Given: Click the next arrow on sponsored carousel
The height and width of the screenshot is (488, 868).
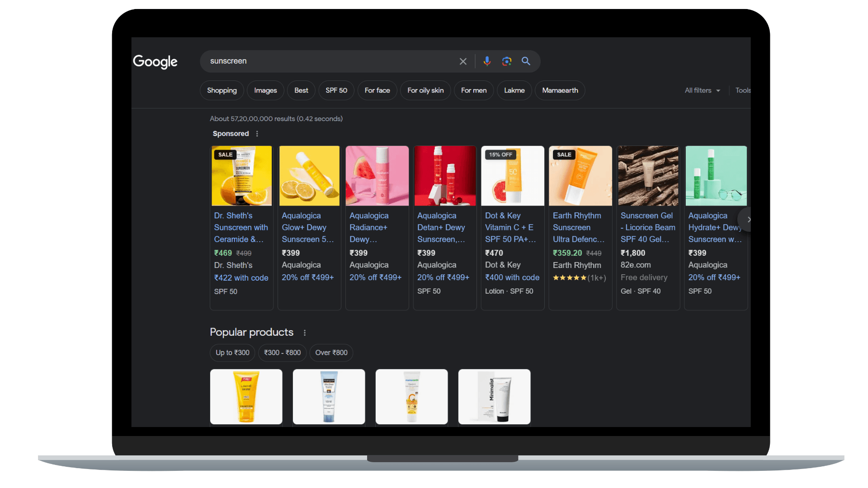Looking at the screenshot, I should point(748,220).
